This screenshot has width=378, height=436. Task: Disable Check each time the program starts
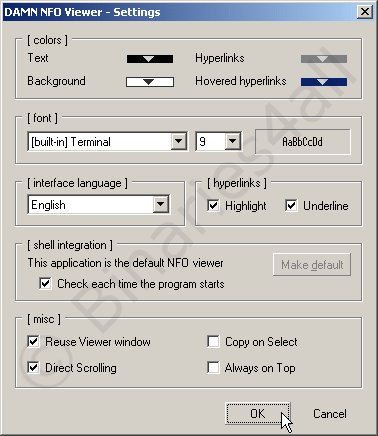45,284
